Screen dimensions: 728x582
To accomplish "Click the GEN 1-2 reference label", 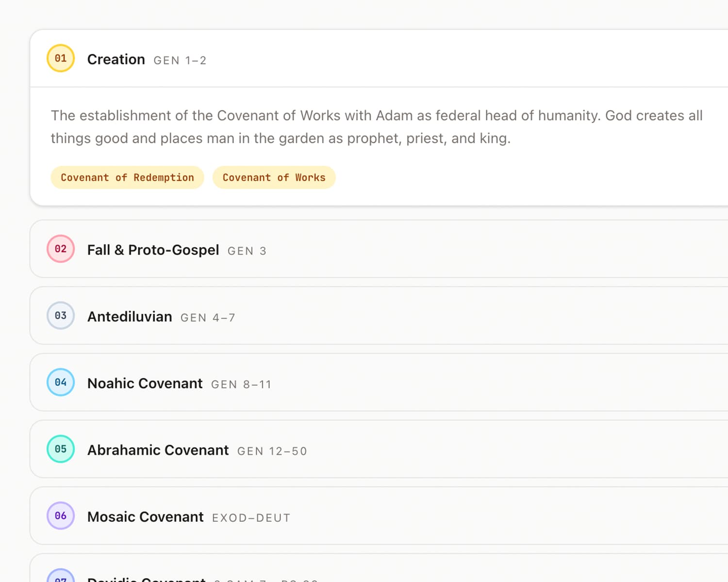I will (x=180, y=60).
